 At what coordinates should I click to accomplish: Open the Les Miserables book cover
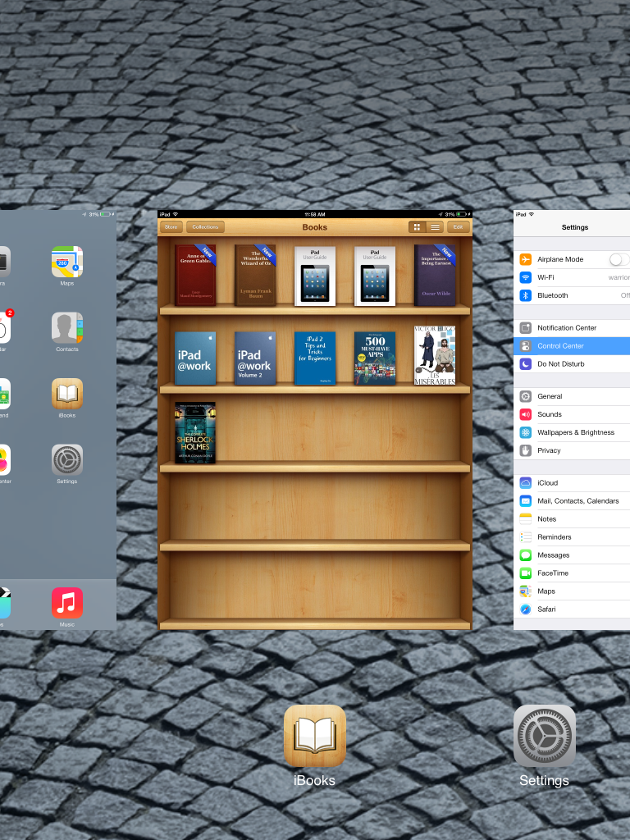coord(435,355)
